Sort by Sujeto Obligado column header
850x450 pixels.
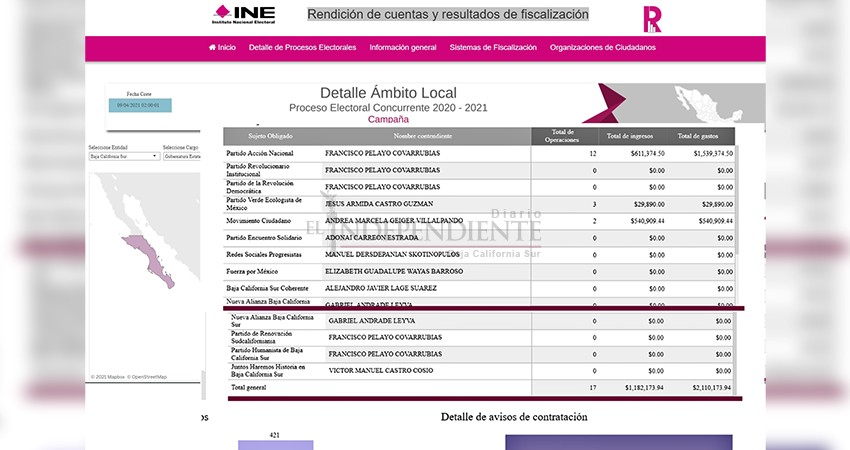[x=270, y=136]
